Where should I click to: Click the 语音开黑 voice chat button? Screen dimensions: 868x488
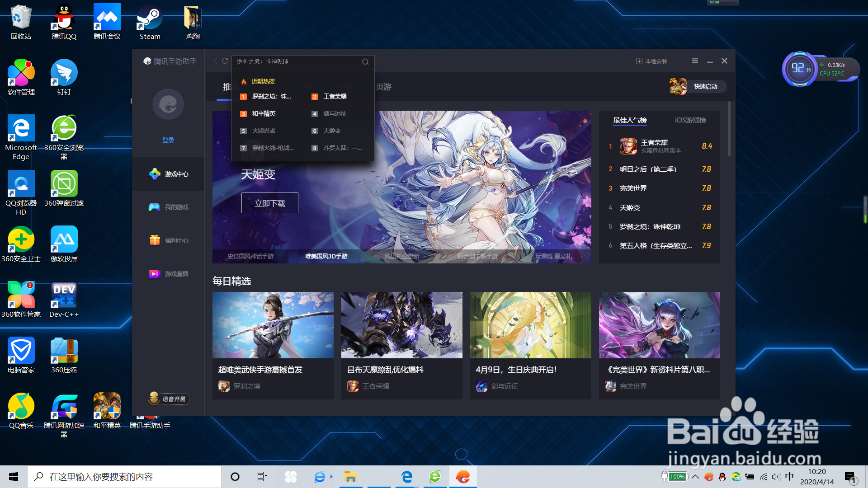(169, 399)
